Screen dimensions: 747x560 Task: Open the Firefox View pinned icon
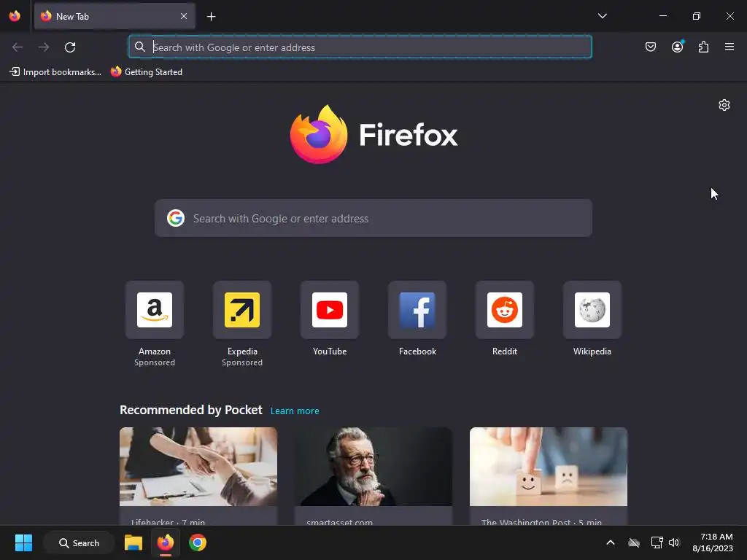(x=15, y=16)
